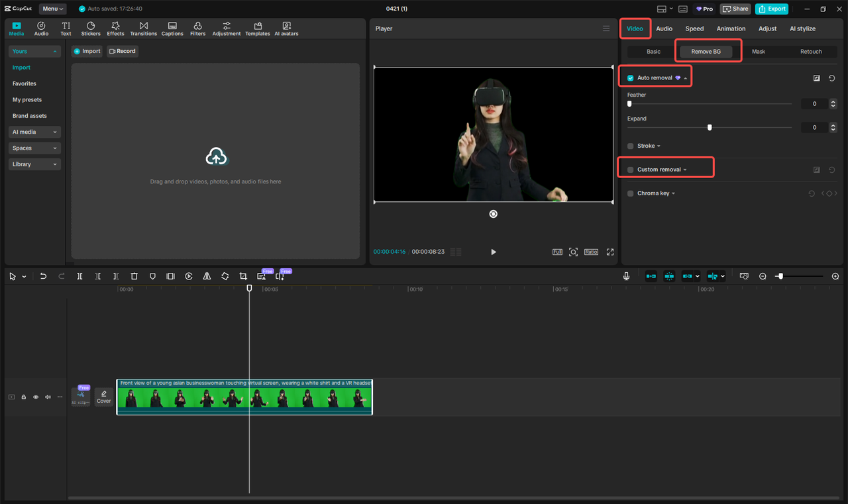Click the Export button
This screenshot has width=848, height=504.
pyautogui.click(x=771, y=9)
